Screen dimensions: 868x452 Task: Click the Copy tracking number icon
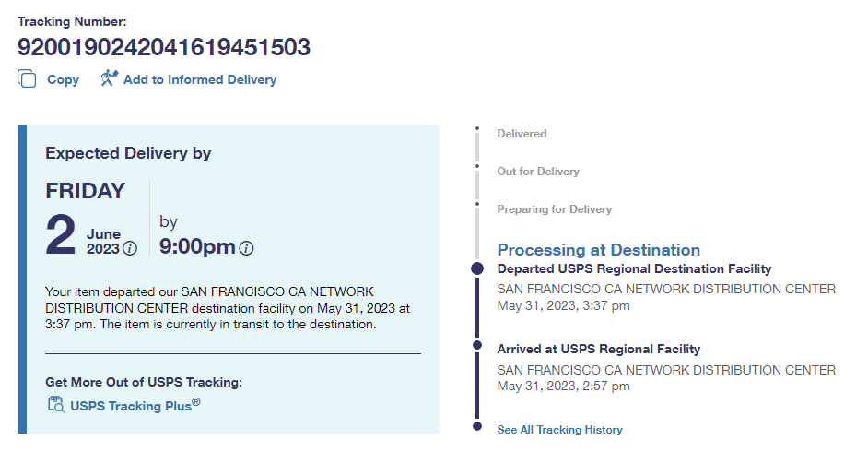pos(27,79)
